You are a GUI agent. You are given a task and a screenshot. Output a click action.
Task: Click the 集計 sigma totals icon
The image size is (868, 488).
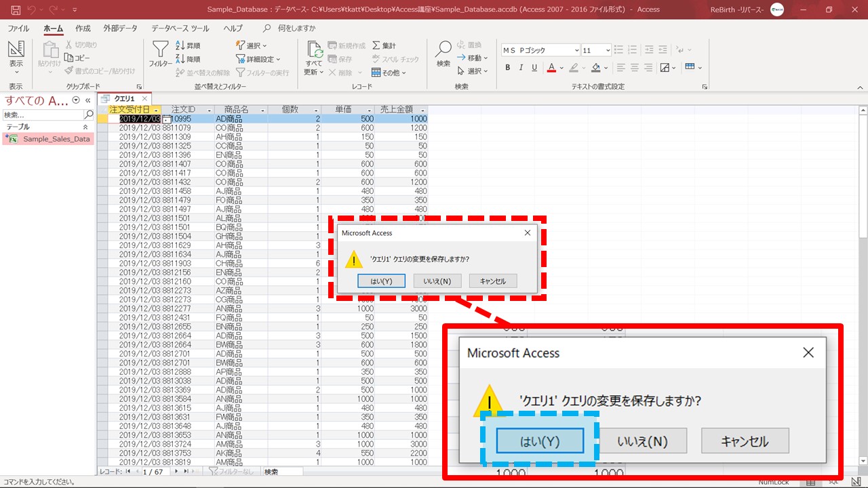(384, 45)
